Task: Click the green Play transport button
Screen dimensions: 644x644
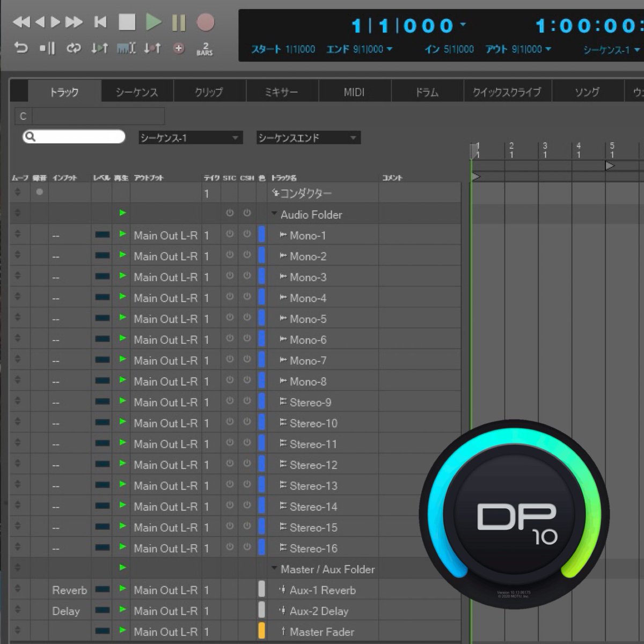Action: point(153,22)
